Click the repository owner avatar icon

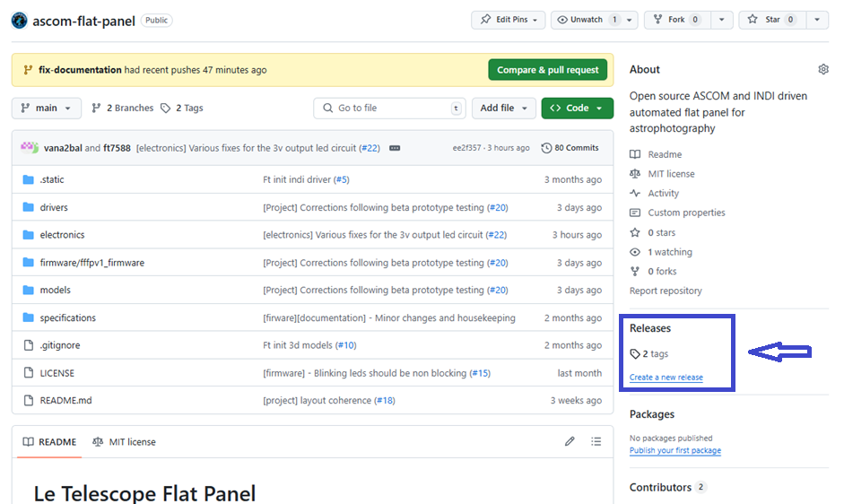(20, 21)
